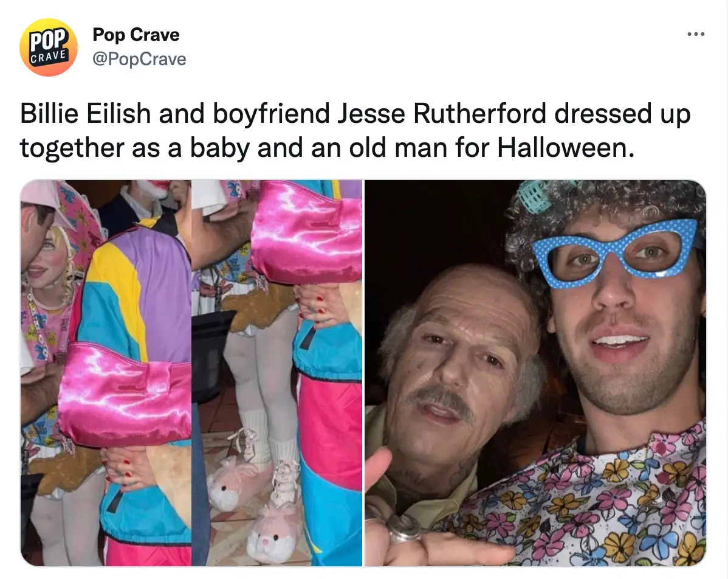Visit the @PopCrave handle link
This screenshot has height=579, width=728.
[139, 59]
